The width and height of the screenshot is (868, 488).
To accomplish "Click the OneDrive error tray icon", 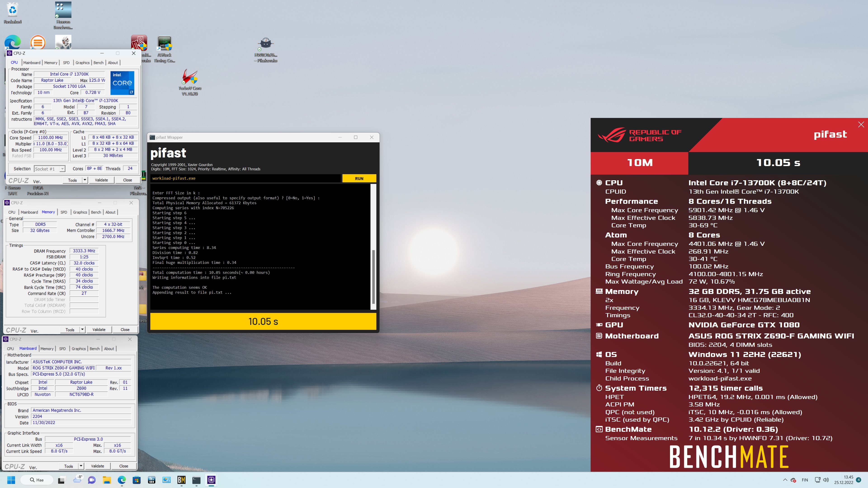I will 793,480.
